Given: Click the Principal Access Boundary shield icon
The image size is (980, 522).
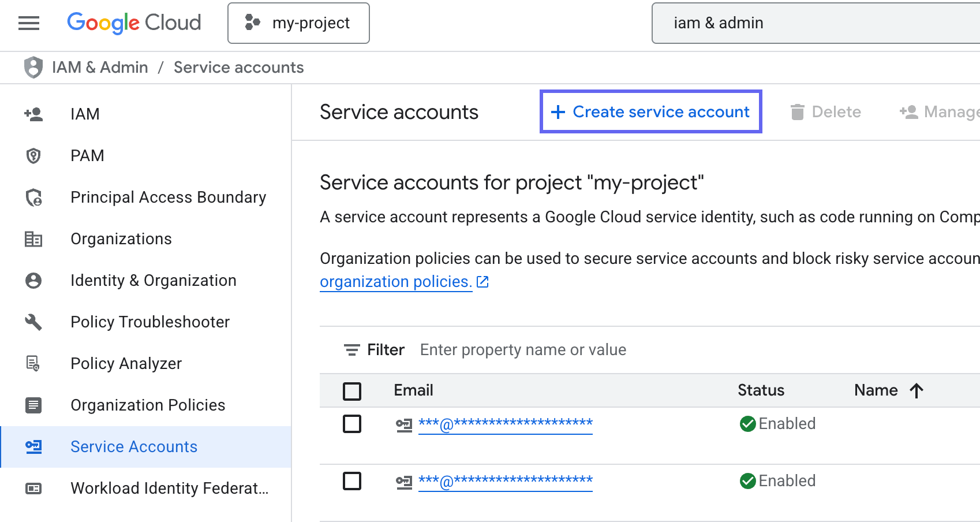Looking at the screenshot, I should pyautogui.click(x=33, y=197).
